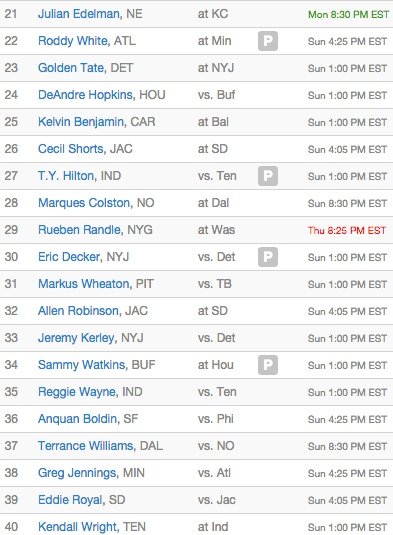The width and height of the screenshot is (393, 535).
Task: Open Marques Colston's player page
Action: tap(84, 203)
